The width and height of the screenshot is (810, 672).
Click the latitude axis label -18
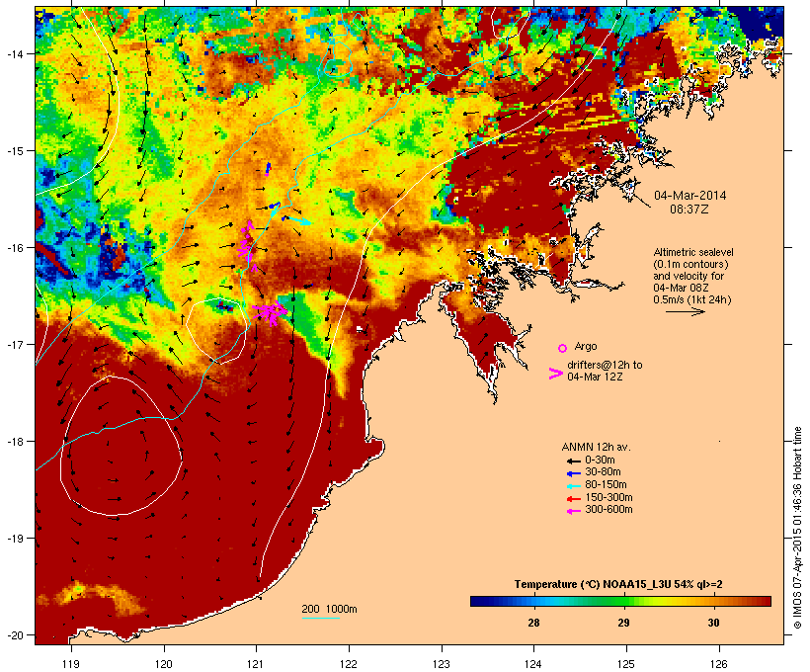coord(14,442)
